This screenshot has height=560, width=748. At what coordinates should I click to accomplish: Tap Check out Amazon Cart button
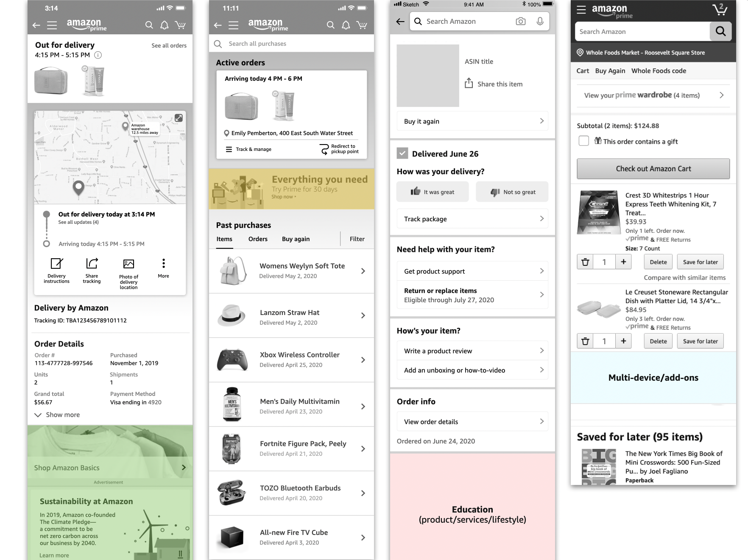(653, 169)
